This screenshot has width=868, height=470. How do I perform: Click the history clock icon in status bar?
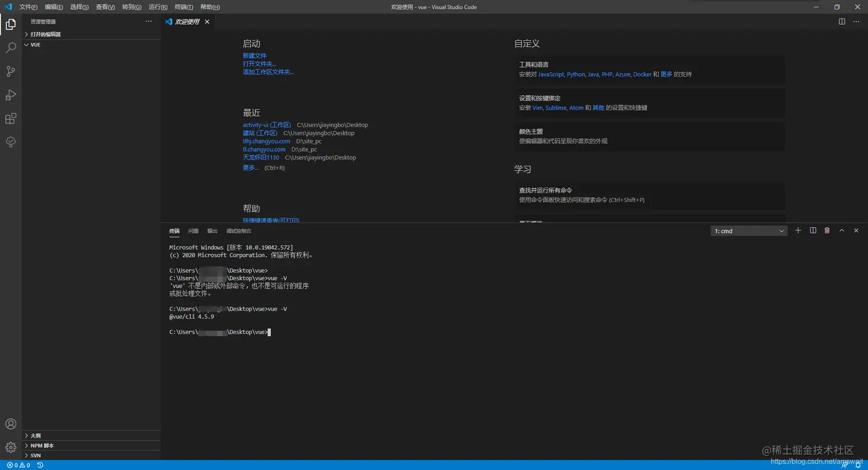pos(40,465)
